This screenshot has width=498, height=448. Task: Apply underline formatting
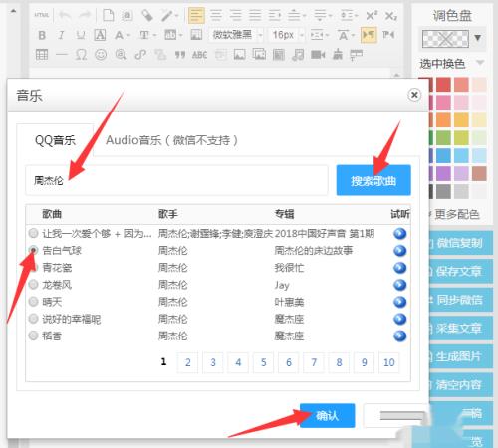point(80,35)
